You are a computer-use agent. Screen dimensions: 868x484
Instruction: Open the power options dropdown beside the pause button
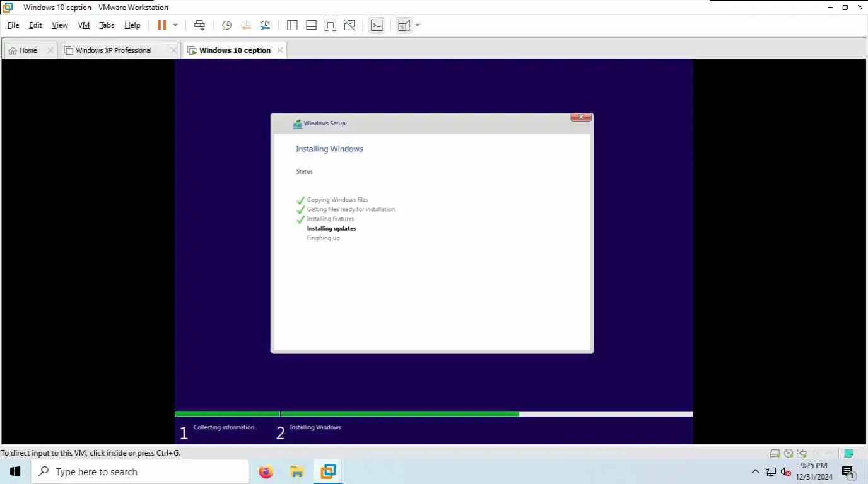(175, 25)
